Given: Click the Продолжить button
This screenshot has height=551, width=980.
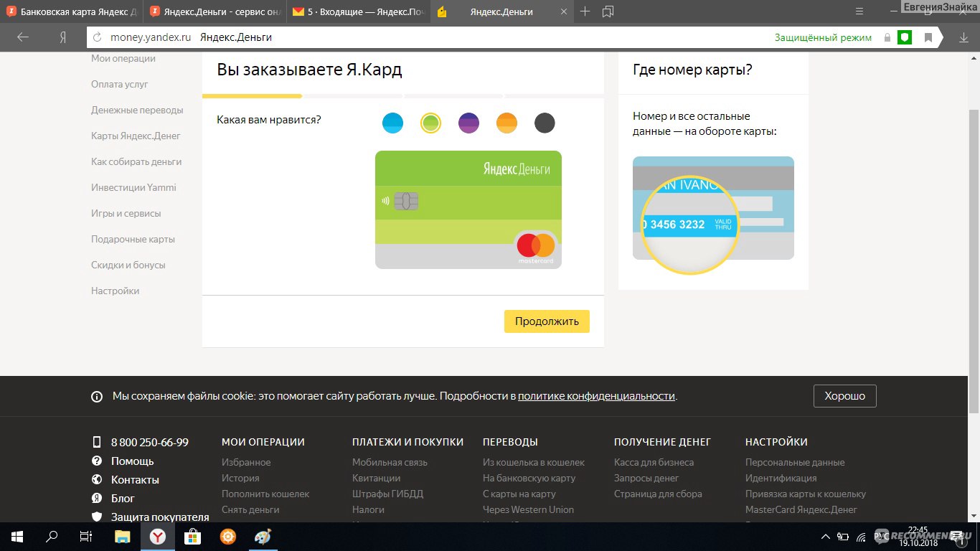Looking at the screenshot, I should tap(547, 321).
